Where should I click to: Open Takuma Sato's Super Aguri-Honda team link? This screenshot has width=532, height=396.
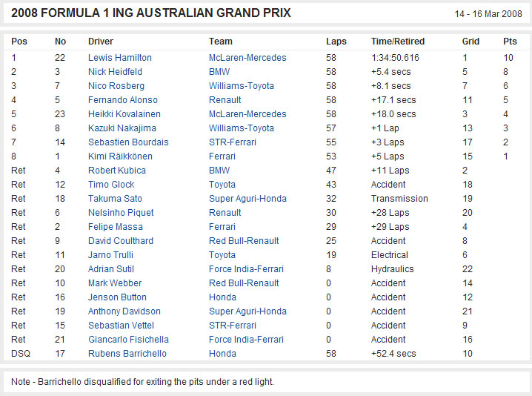247,199
